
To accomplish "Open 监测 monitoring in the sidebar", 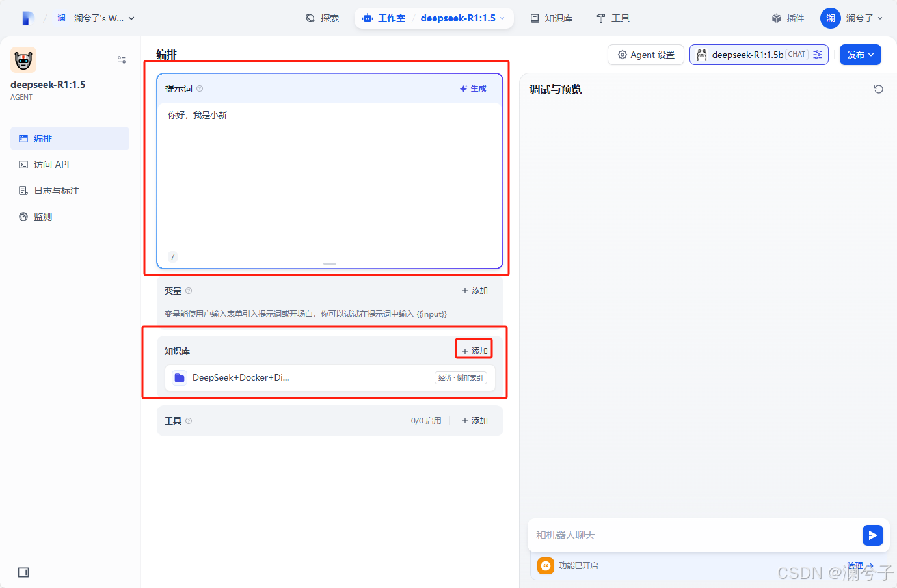I will [70, 217].
